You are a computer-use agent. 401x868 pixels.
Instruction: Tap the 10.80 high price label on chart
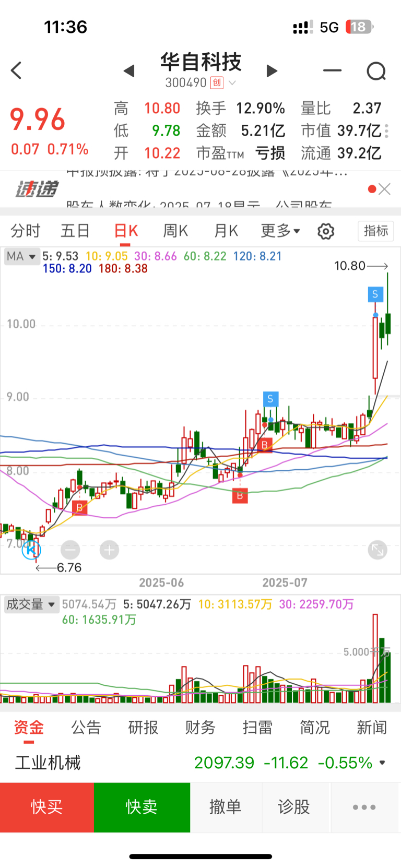point(350,266)
